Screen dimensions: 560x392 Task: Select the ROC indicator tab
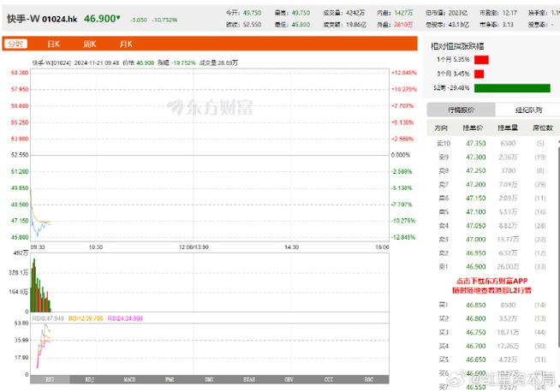click(x=369, y=379)
